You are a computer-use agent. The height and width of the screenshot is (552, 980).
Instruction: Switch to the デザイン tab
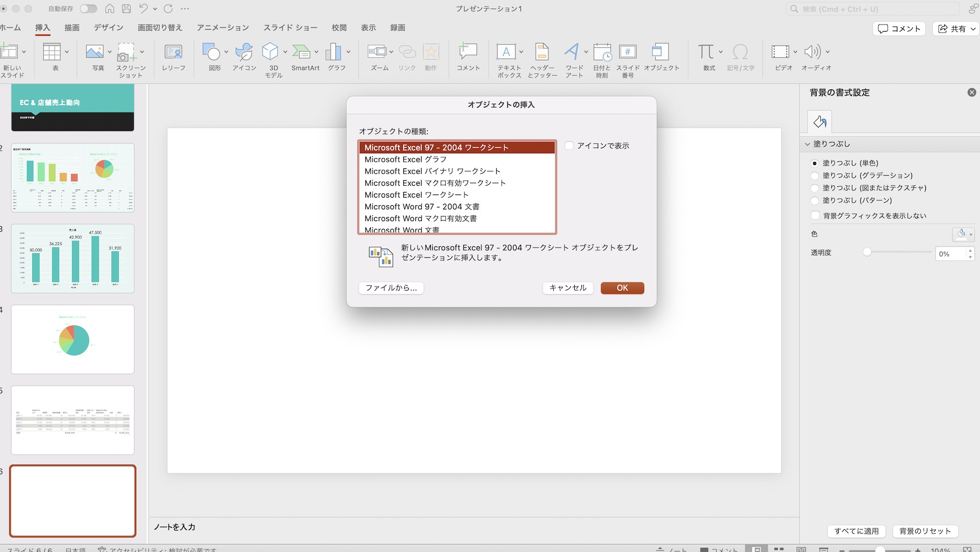(108, 28)
